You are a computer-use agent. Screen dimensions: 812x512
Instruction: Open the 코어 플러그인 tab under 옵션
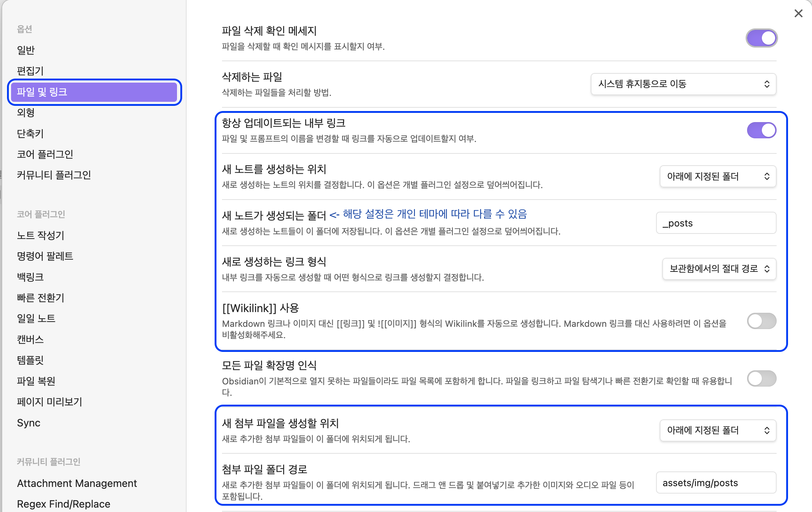pos(94,154)
